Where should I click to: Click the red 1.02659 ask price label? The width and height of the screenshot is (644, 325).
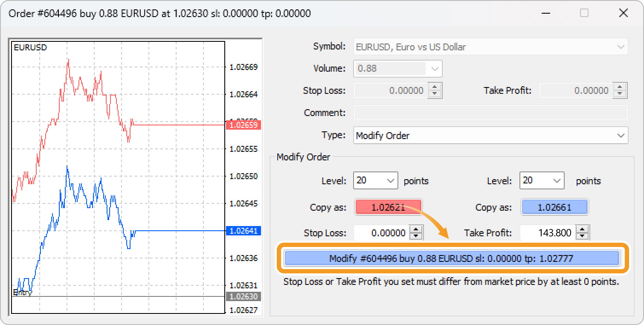click(x=243, y=125)
